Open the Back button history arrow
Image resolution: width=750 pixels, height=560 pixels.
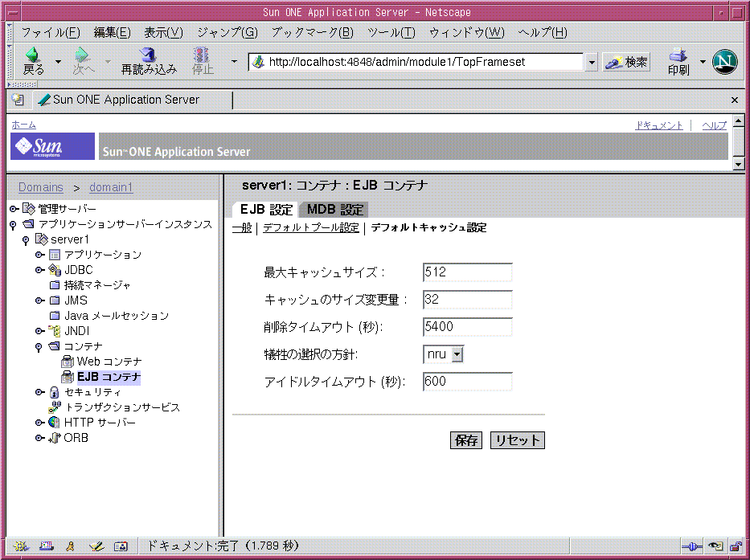pyautogui.click(x=58, y=62)
